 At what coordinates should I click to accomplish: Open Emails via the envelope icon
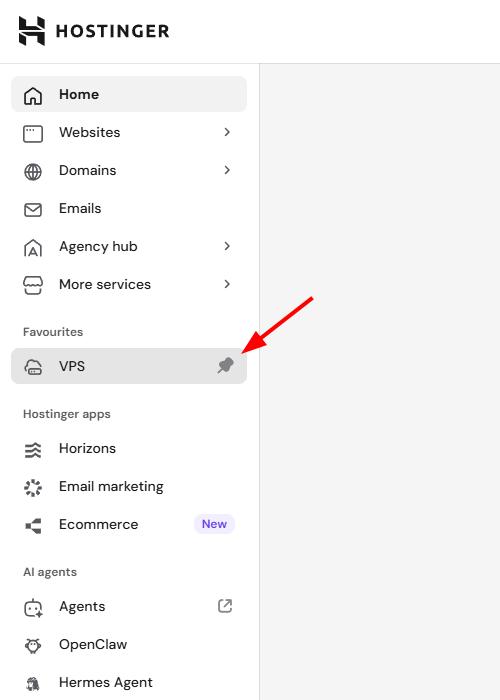33,210
